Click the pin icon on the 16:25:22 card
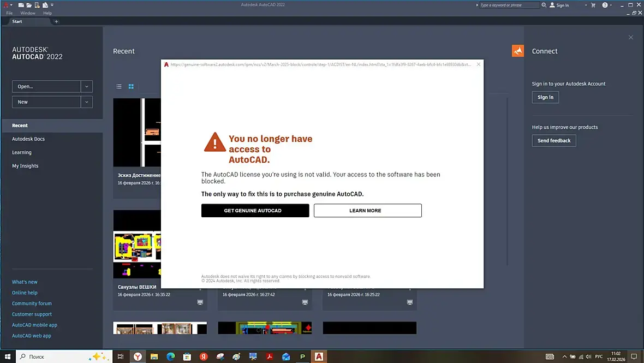This screenshot has height=363, width=644. point(409,302)
